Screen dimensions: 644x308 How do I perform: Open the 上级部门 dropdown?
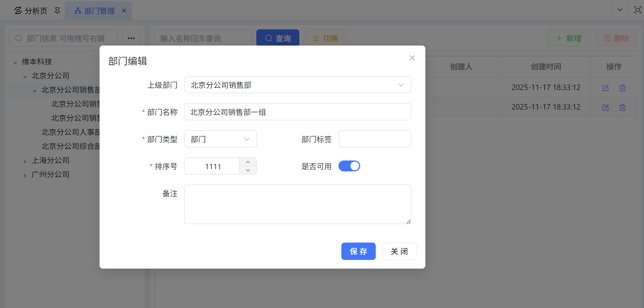[297, 85]
